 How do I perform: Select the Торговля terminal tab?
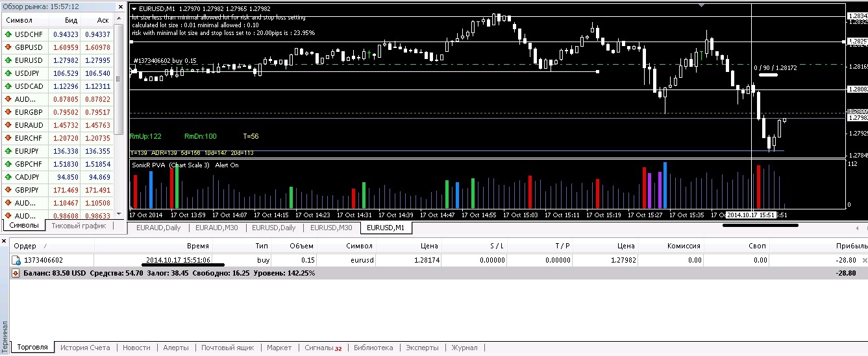click(x=32, y=348)
